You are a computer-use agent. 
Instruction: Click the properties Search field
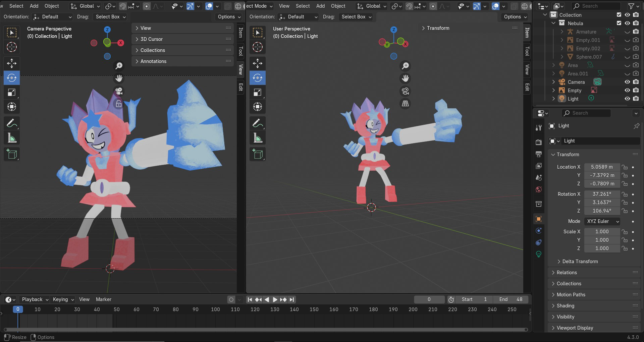click(586, 113)
